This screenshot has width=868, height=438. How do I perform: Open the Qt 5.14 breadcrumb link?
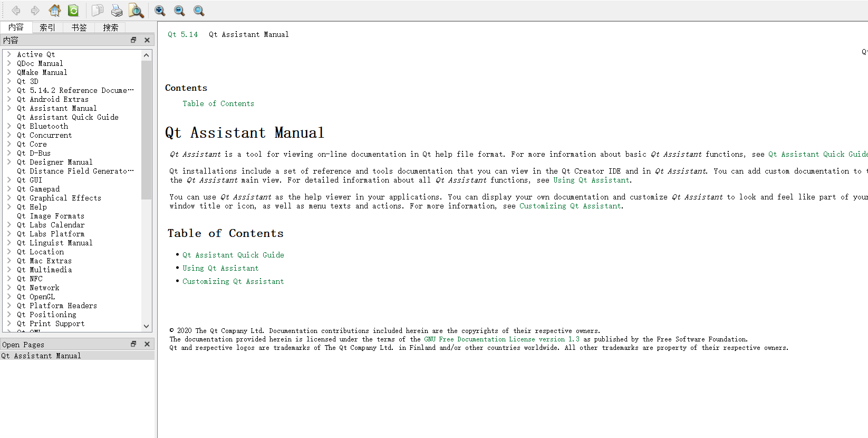[182, 34]
